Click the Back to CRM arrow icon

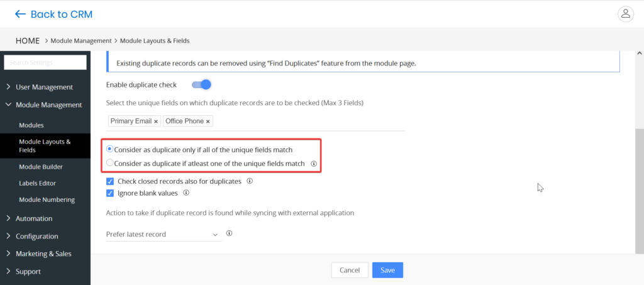[21, 14]
